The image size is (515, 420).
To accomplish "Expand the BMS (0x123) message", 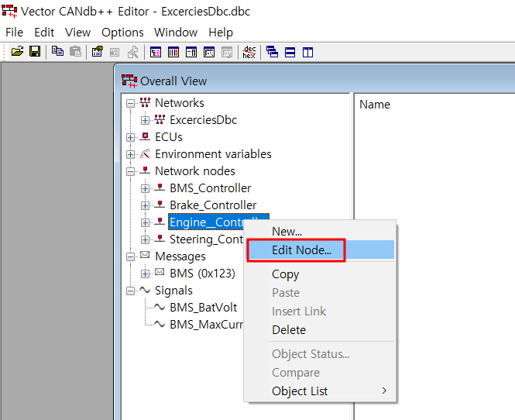I will coord(145,274).
